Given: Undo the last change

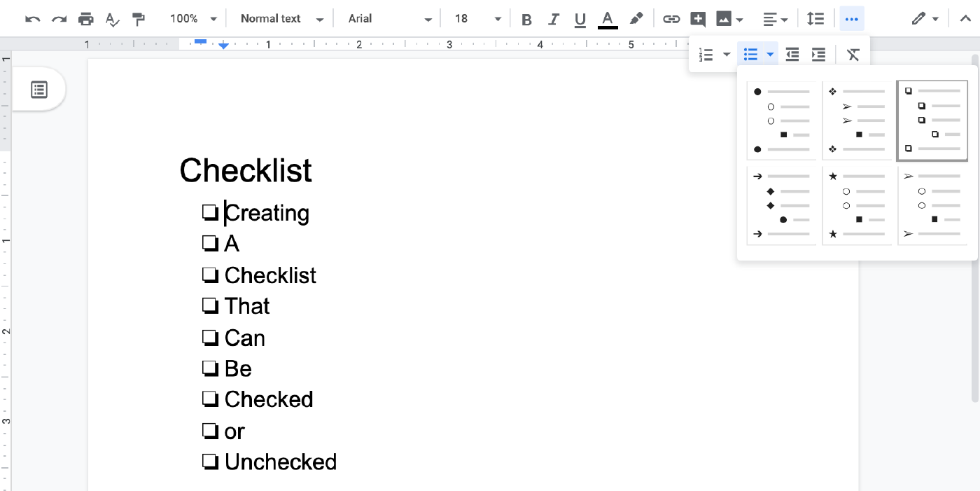Looking at the screenshot, I should coord(32,19).
